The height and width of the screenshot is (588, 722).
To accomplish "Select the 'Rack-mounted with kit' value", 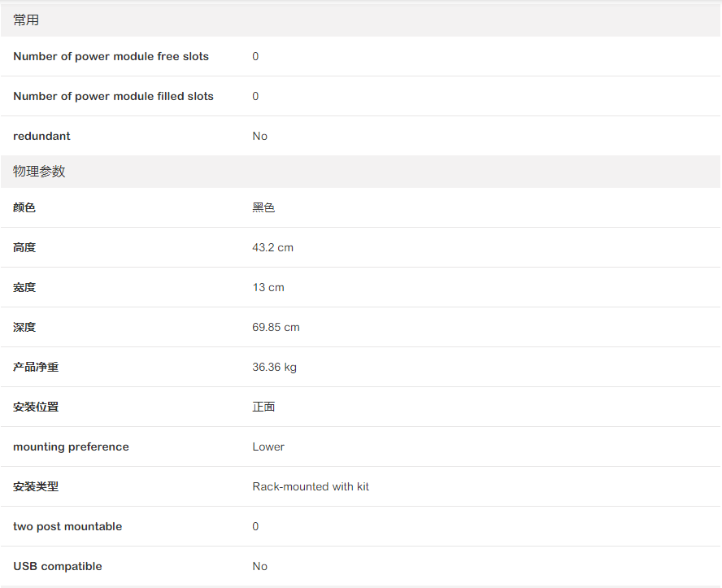I will (311, 486).
